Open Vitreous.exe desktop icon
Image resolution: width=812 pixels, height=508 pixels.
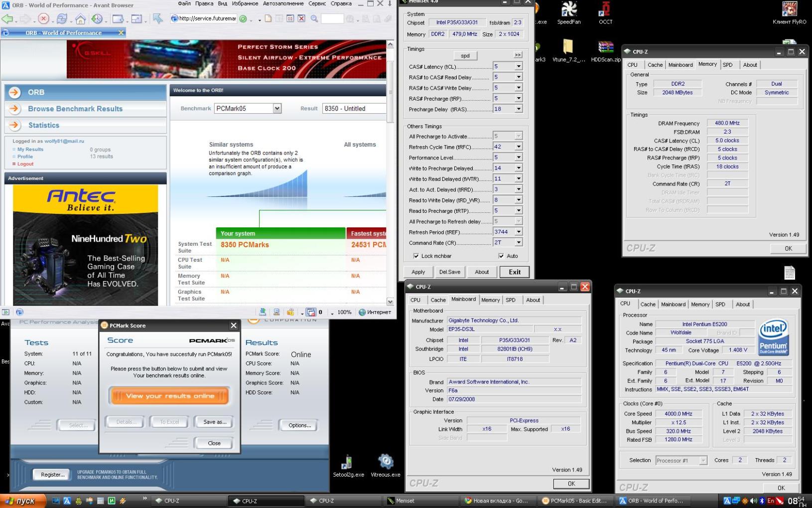[x=386, y=466]
